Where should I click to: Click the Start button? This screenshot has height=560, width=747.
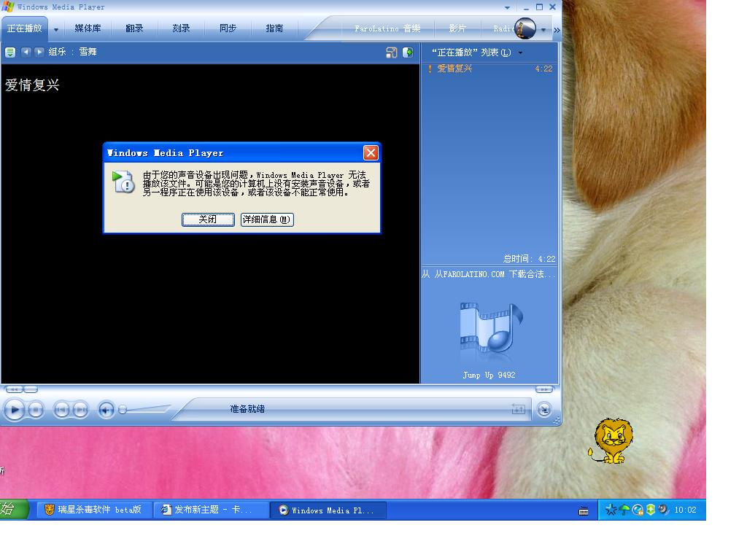point(13,510)
